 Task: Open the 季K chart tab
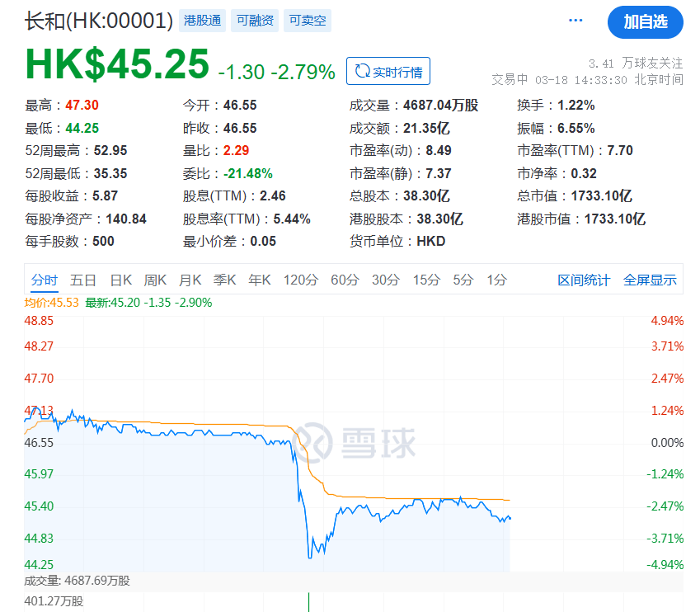225,280
